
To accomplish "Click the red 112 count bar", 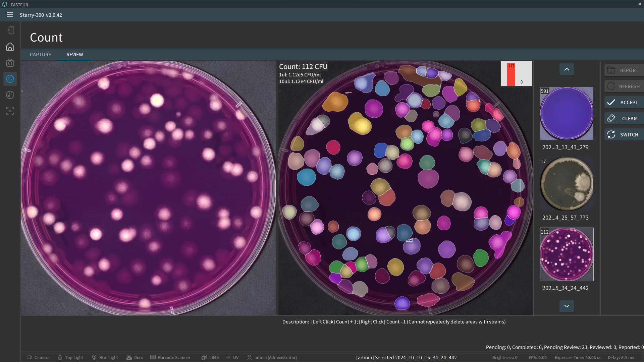I will coord(511,74).
